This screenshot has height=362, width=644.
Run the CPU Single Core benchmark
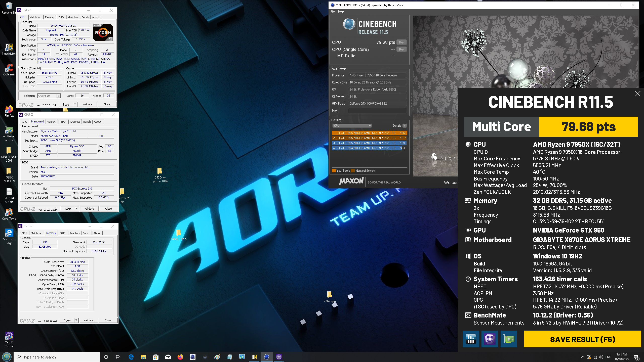402,50
